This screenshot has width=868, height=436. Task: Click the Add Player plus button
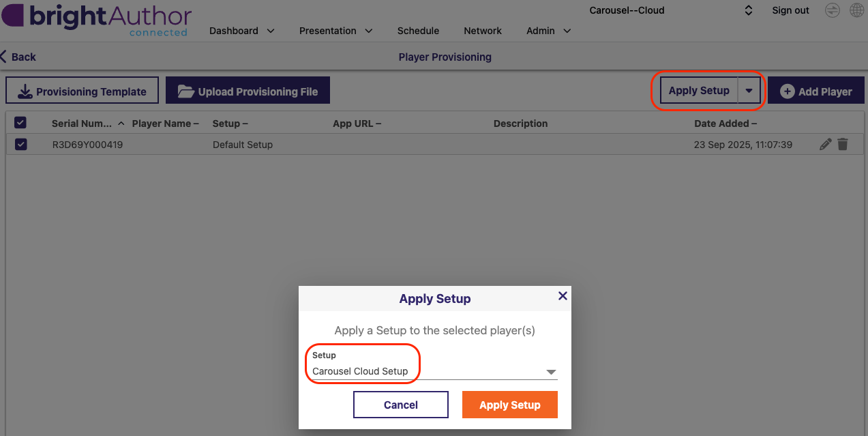(x=816, y=91)
